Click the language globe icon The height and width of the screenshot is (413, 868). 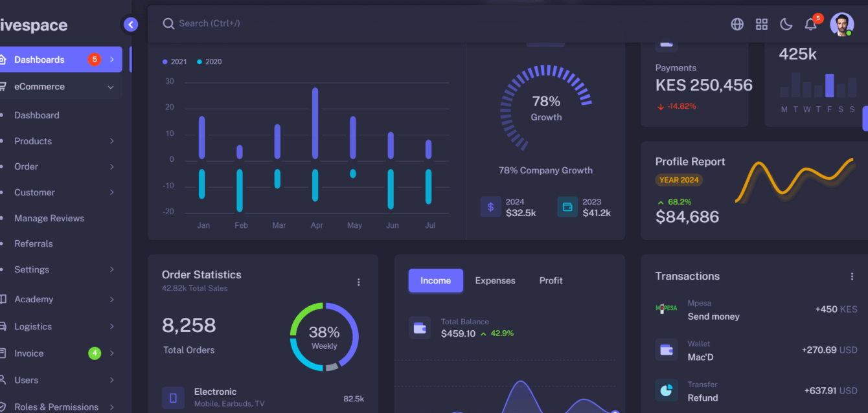737,24
